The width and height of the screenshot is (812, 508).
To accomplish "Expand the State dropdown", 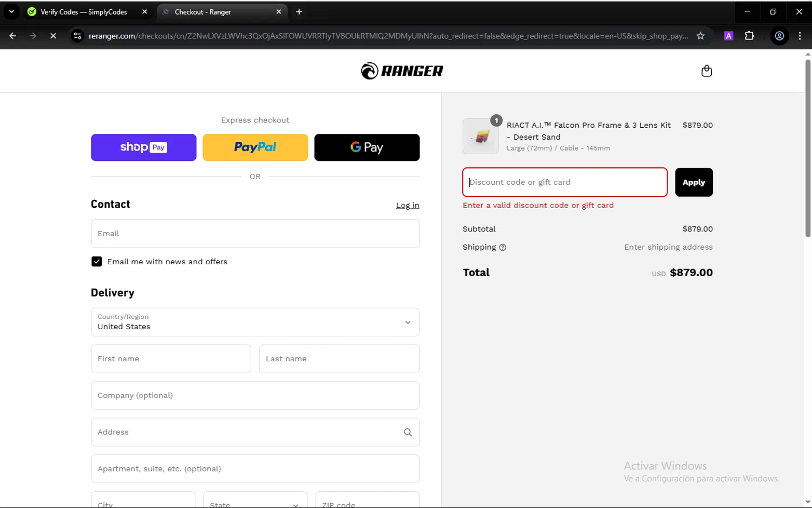I will coord(255,500).
